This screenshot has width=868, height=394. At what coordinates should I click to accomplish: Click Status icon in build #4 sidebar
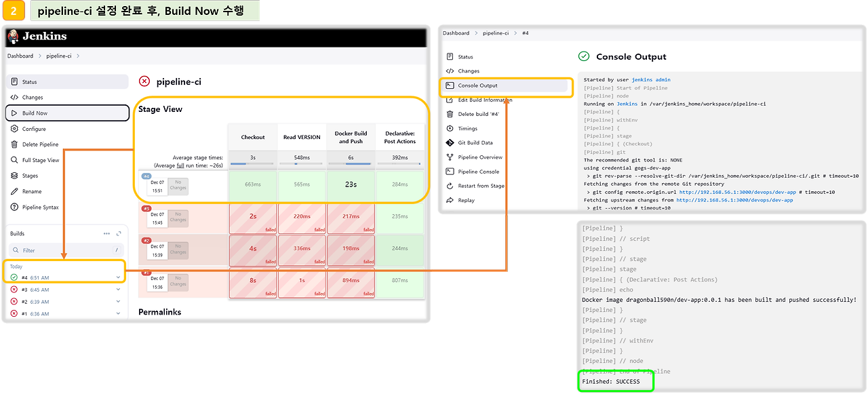pyautogui.click(x=450, y=57)
